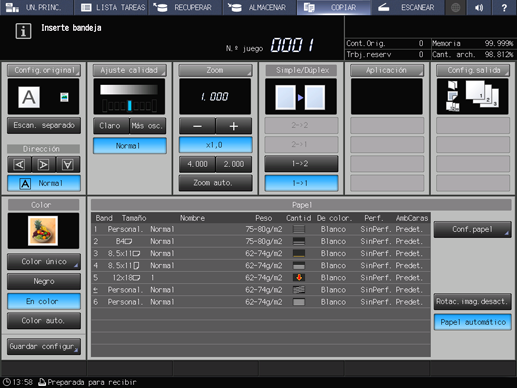Decrease zoom with the minus button
Screen dimensions: 517x388
pyautogui.click(x=197, y=126)
